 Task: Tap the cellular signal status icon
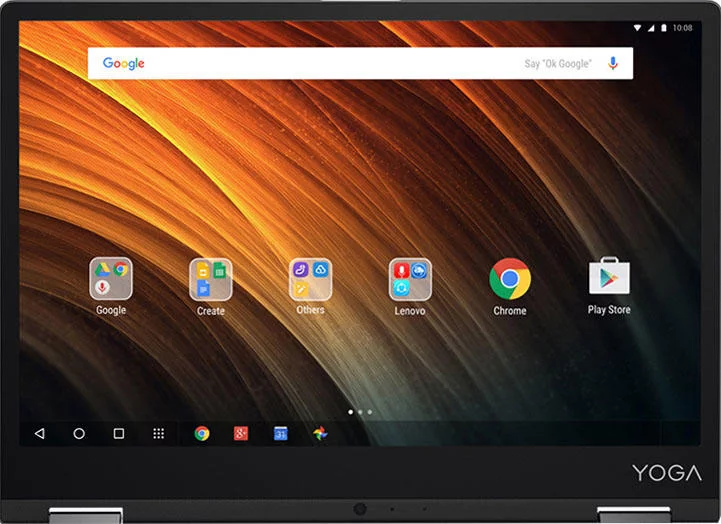coord(651,28)
